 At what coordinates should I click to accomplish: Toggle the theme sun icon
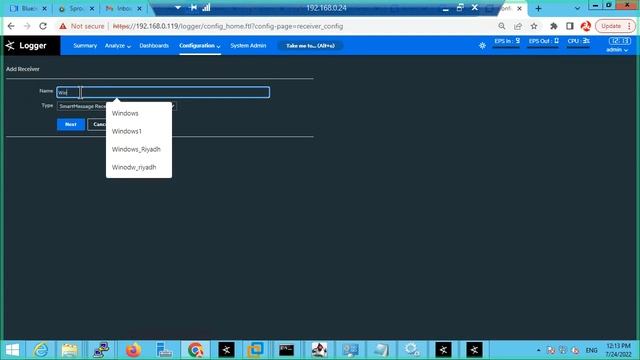[x=482, y=46]
